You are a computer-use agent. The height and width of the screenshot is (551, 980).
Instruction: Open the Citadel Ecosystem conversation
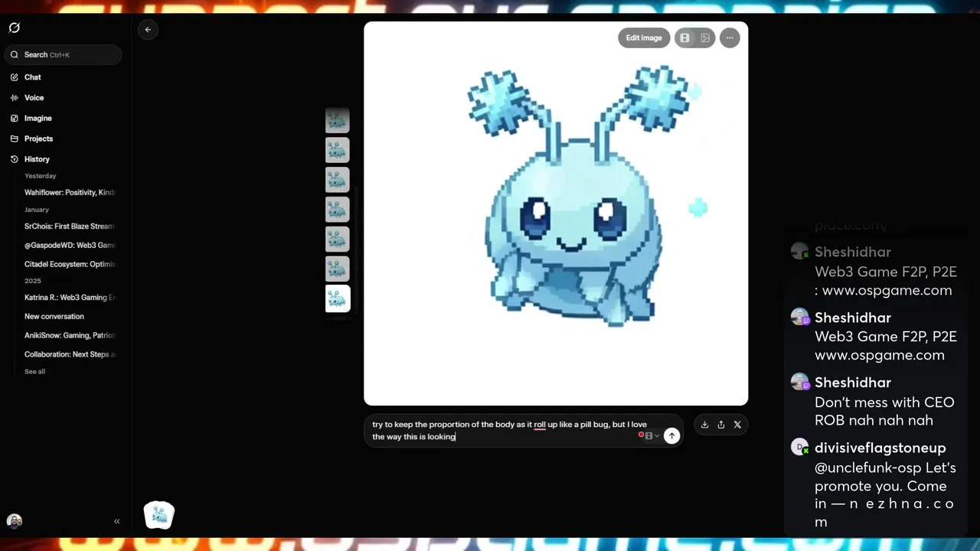(70, 264)
